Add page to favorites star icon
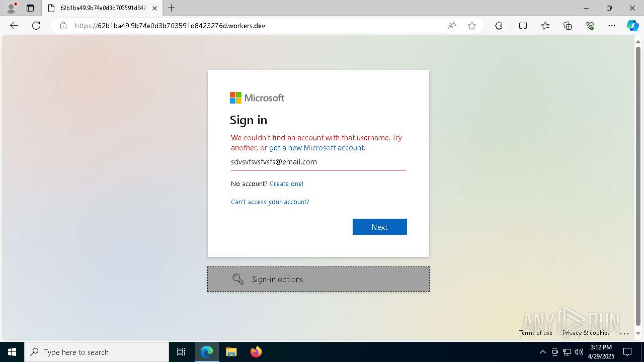This screenshot has width=644, height=362. (472, 26)
